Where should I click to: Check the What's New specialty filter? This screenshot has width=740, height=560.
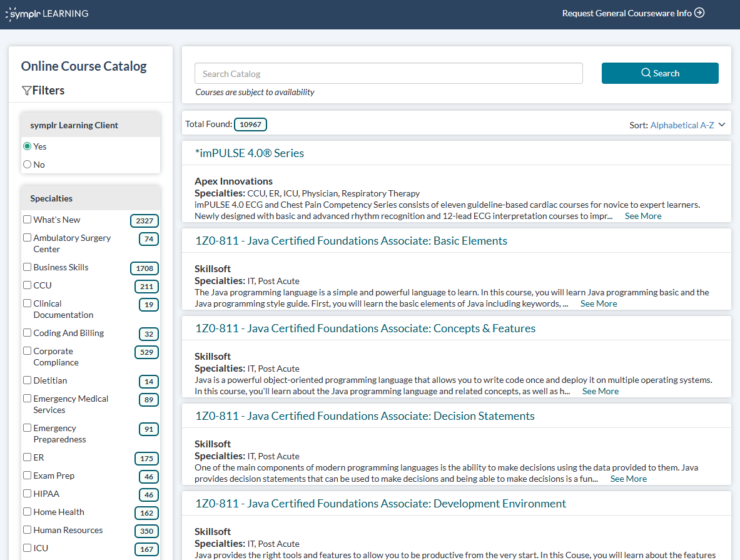tap(28, 220)
